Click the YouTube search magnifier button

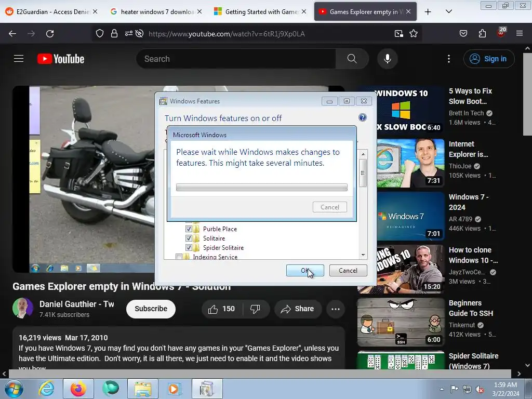352,59
